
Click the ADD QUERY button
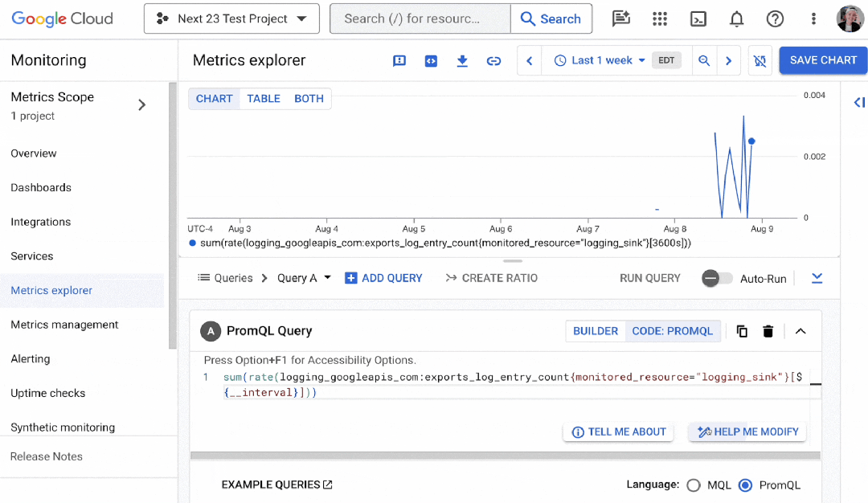coord(383,278)
